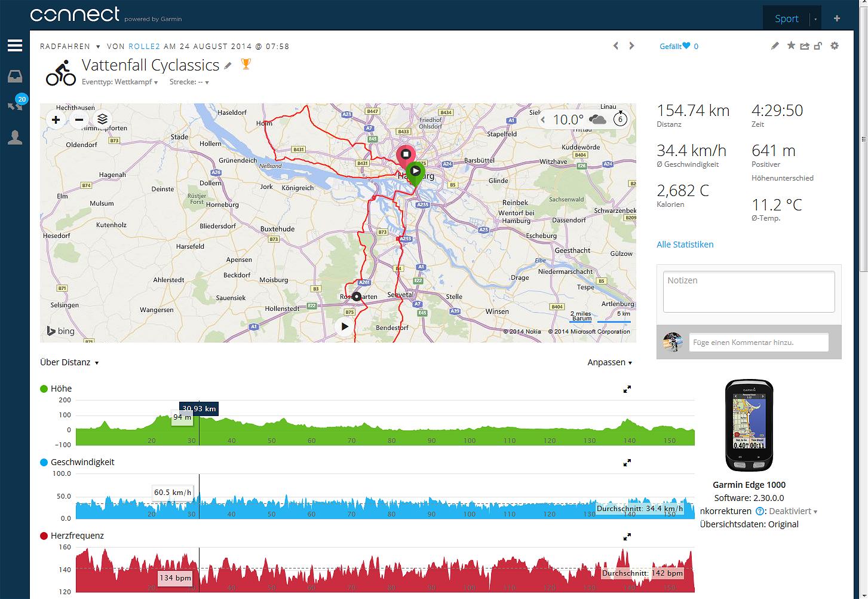
Task: Zoom in on the map
Action: click(x=56, y=120)
